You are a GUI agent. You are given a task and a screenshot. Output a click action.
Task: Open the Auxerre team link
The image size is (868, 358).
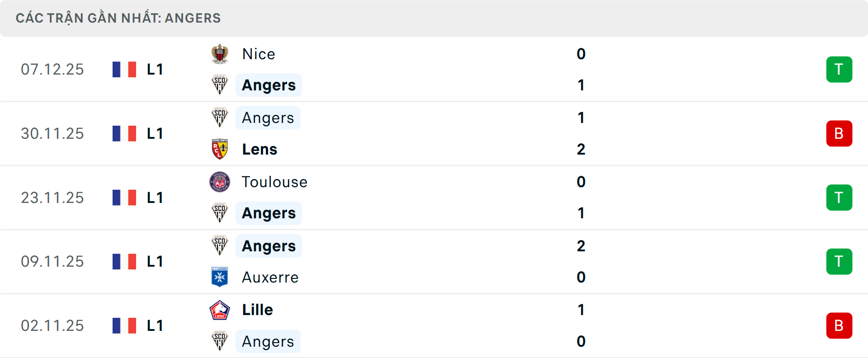point(270,277)
